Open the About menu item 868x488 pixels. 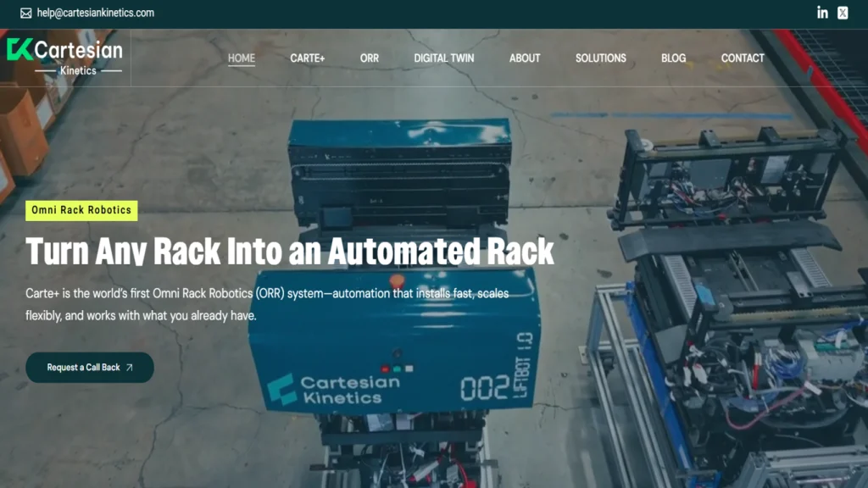tap(525, 58)
